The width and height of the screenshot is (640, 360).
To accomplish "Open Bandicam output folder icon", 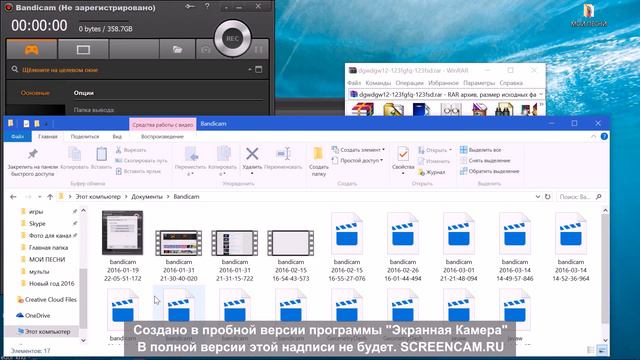I will (177, 50).
